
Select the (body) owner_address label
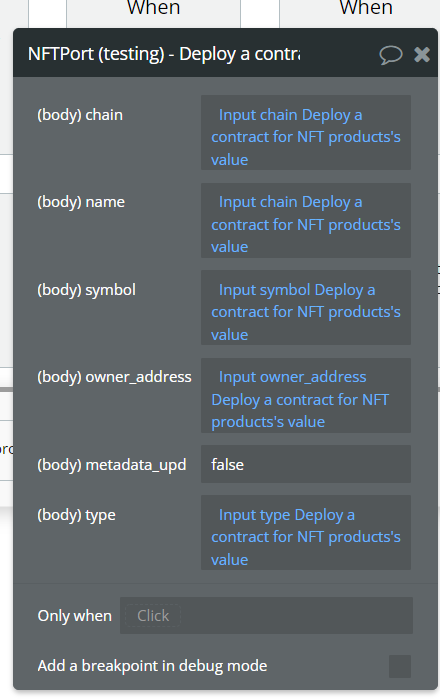[114, 377]
